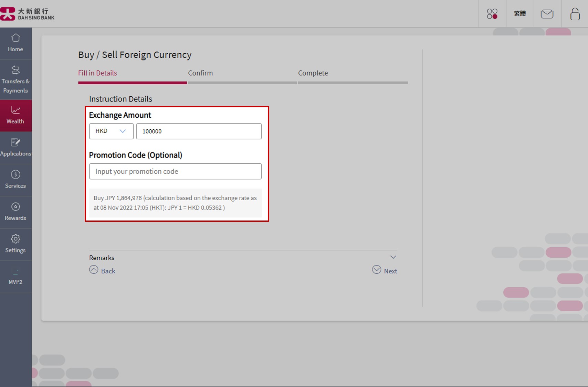Open Transfers & Payments in the sidebar
Screen dimensions: 588x387
coord(15,80)
